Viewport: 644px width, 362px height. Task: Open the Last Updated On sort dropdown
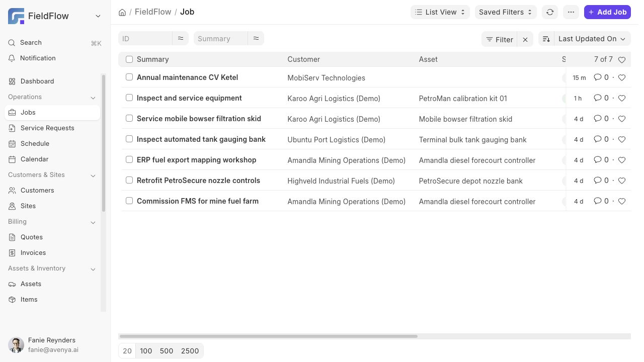[x=592, y=39]
